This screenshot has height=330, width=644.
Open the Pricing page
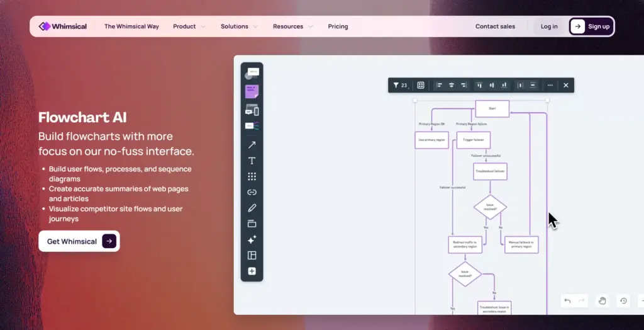click(338, 26)
